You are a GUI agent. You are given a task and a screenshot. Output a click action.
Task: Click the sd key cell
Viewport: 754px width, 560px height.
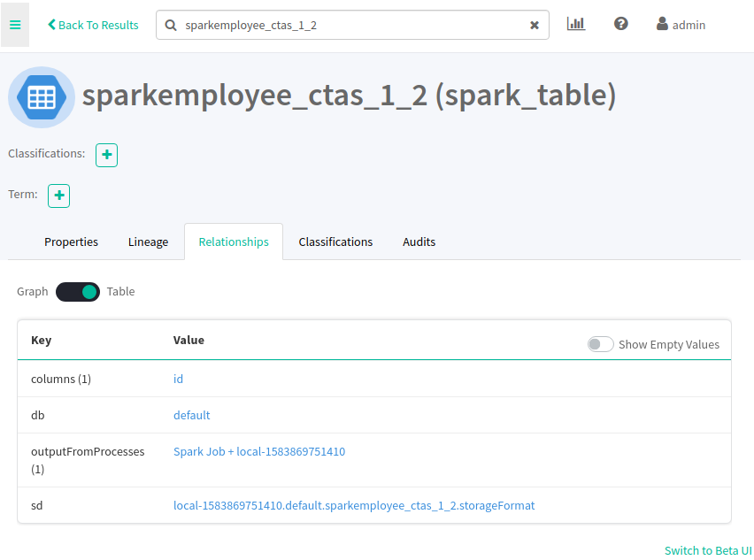coord(37,505)
